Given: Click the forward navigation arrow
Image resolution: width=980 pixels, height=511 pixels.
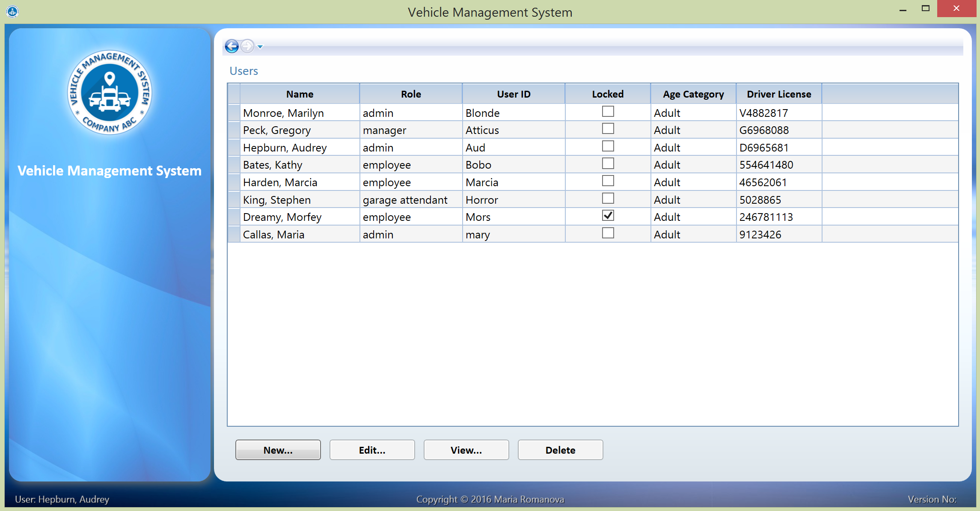Looking at the screenshot, I should [247, 46].
